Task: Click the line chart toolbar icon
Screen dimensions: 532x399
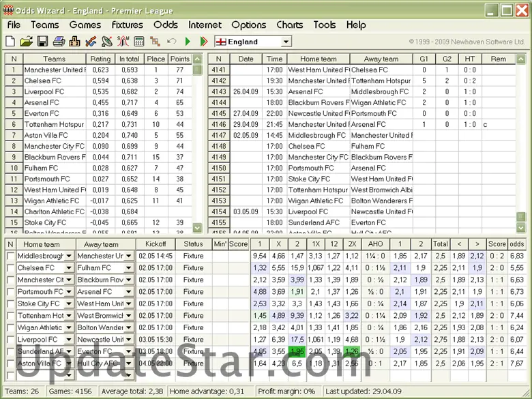Action: click(91, 42)
